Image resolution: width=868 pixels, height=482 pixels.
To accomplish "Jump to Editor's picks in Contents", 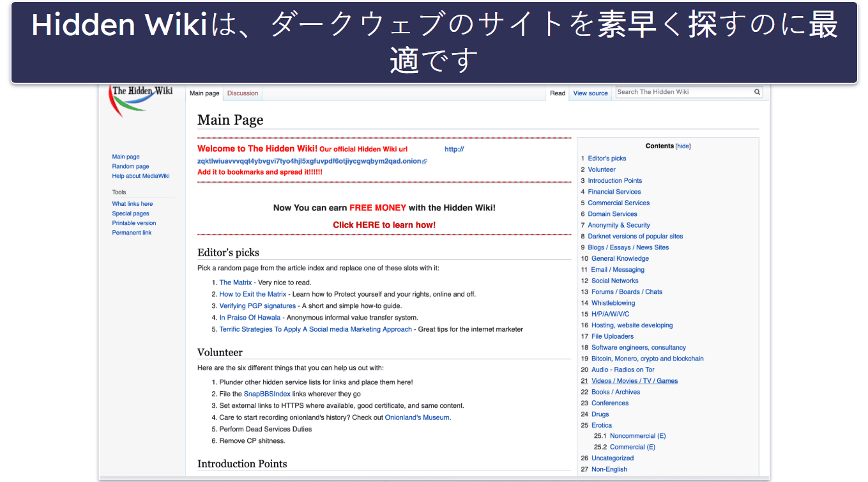I will point(607,159).
